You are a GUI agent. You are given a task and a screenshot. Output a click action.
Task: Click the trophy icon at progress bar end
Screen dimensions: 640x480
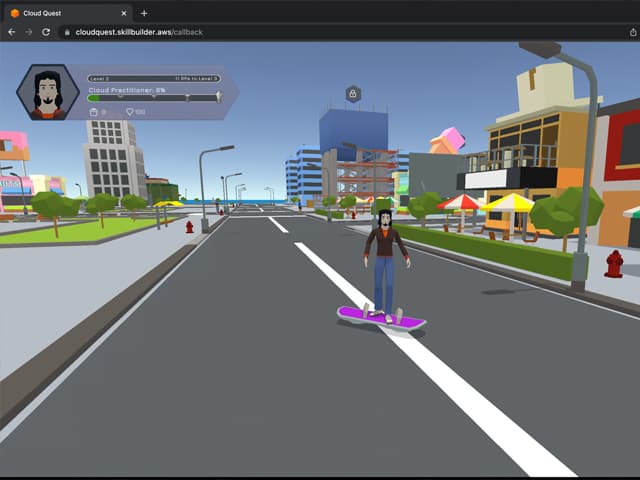coord(219,97)
